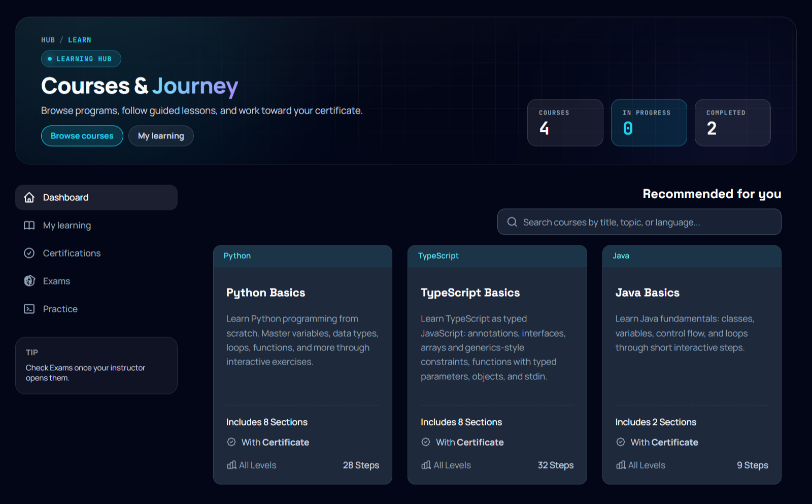Click the search magnifier icon
Image resolution: width=812 pixels, height=504 pixels.
pyautogui.click(x=512, y=222)
